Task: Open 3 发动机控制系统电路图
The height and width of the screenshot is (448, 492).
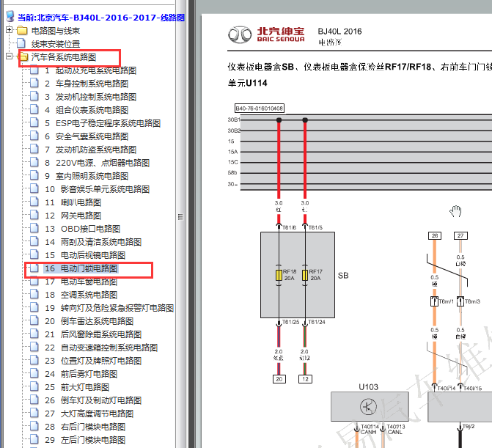Action: [90, 97]
